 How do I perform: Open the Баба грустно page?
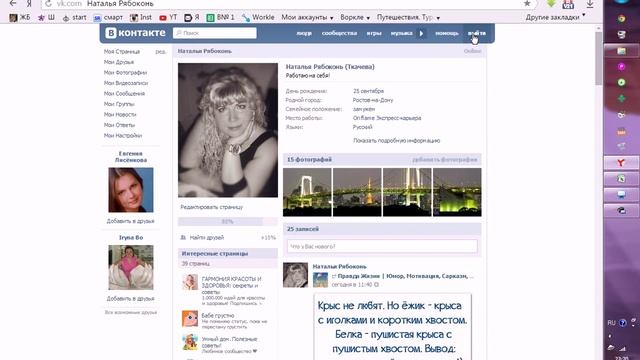click(218, 316)
